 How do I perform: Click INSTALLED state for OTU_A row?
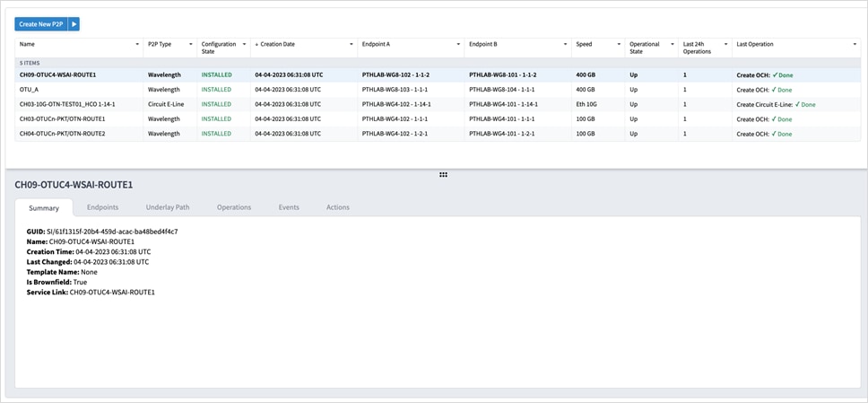(x=216, y=89)
